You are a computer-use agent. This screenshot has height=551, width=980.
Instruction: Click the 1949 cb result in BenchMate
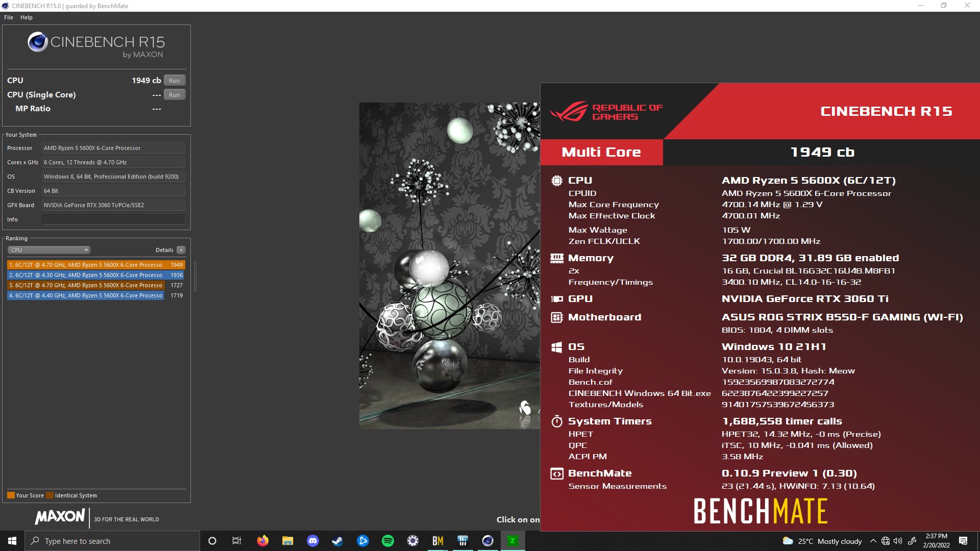[822, 152]
